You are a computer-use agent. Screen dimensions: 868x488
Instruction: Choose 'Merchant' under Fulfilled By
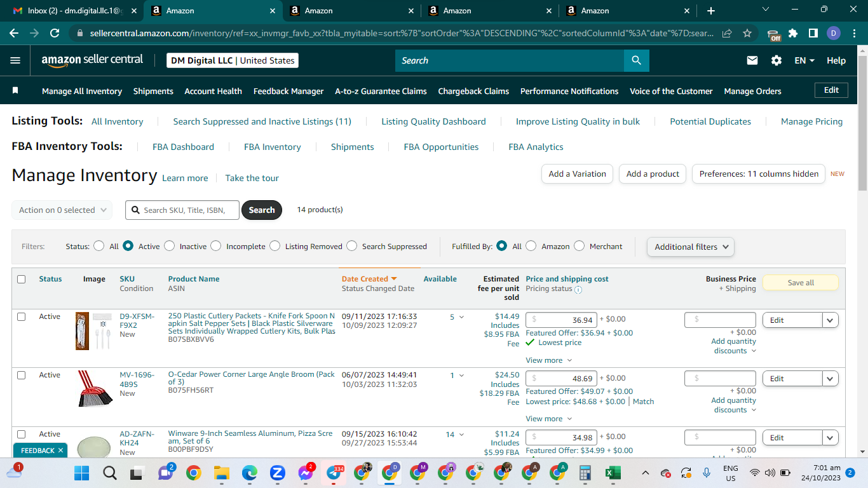[x=580, y=246]
